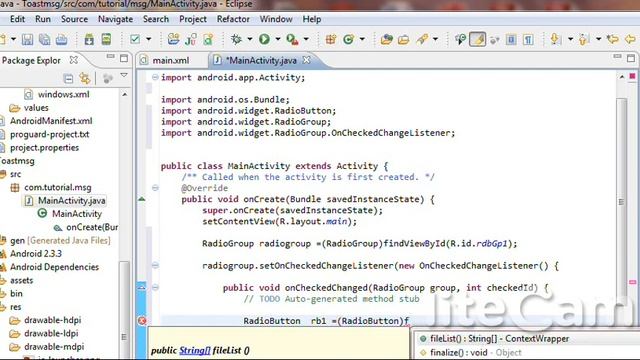The width and height of the screenshot is (640, 360).
Task: Choose finalize() from the autocomplete list
Action: point(476,353)
